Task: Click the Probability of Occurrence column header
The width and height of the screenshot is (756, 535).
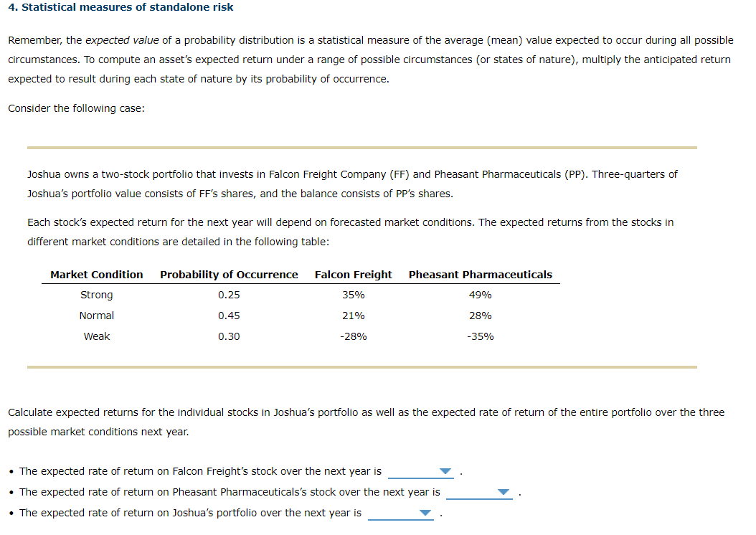Action: point(229,274)
